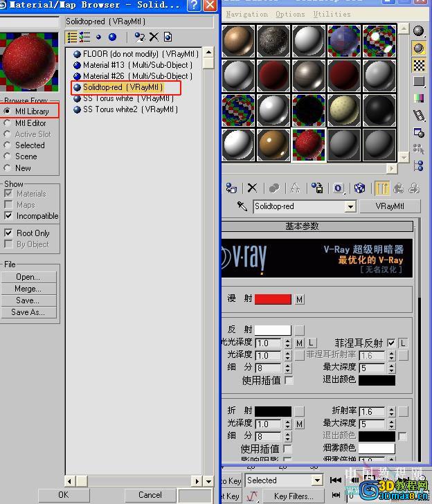Screen dimensions: 432x504
Task: Click Merge... file button
Action: click(x=28, y=289)
